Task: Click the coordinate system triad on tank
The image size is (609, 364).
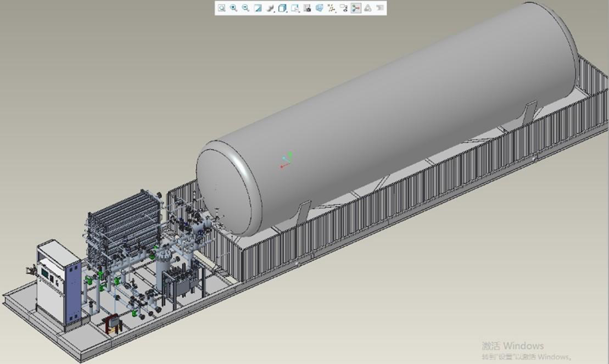Action: coord(285,161)
